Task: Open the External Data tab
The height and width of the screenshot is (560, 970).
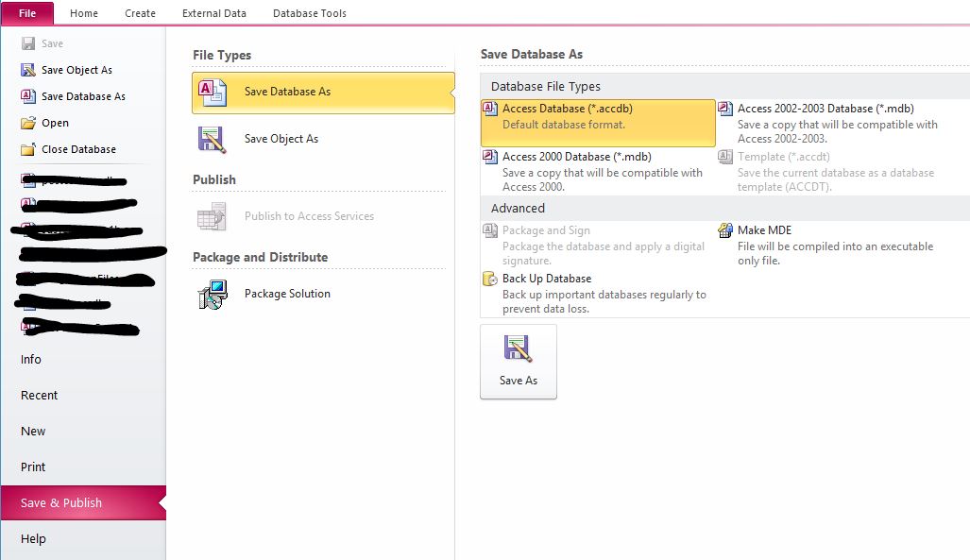Action: pos(214,13)
